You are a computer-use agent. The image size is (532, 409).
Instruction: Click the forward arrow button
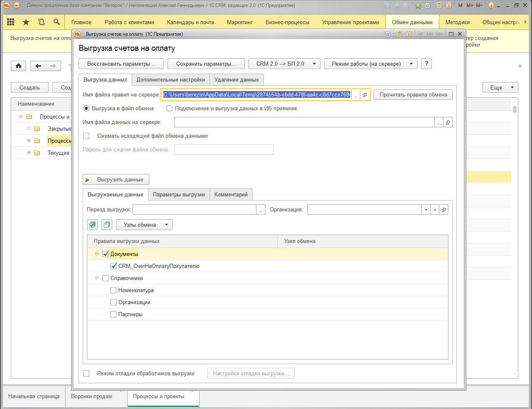[53, 66]
